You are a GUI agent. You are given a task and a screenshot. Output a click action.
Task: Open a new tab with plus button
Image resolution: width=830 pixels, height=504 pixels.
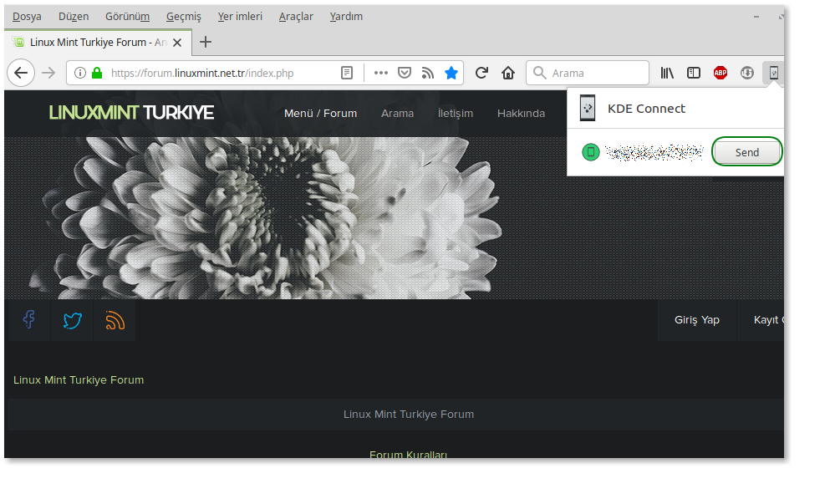click(x=206, y=42)
